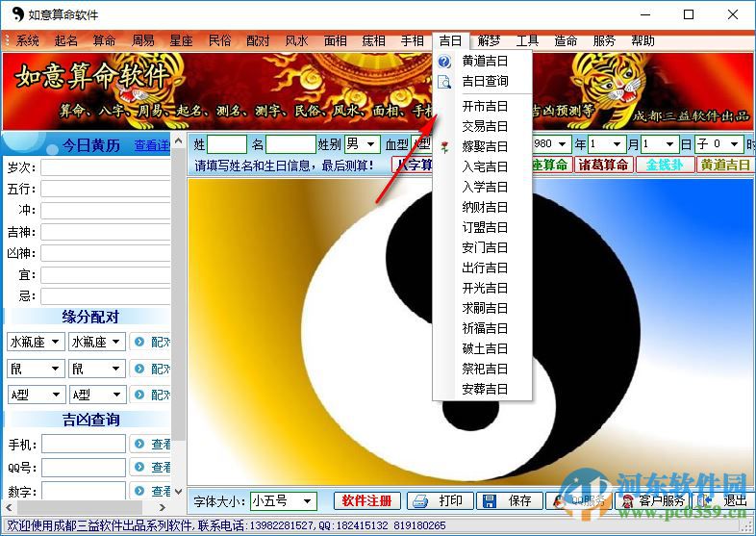Open the 查看详 link in 今日黄历
The image size is (756, 536).
click(152, 145)
